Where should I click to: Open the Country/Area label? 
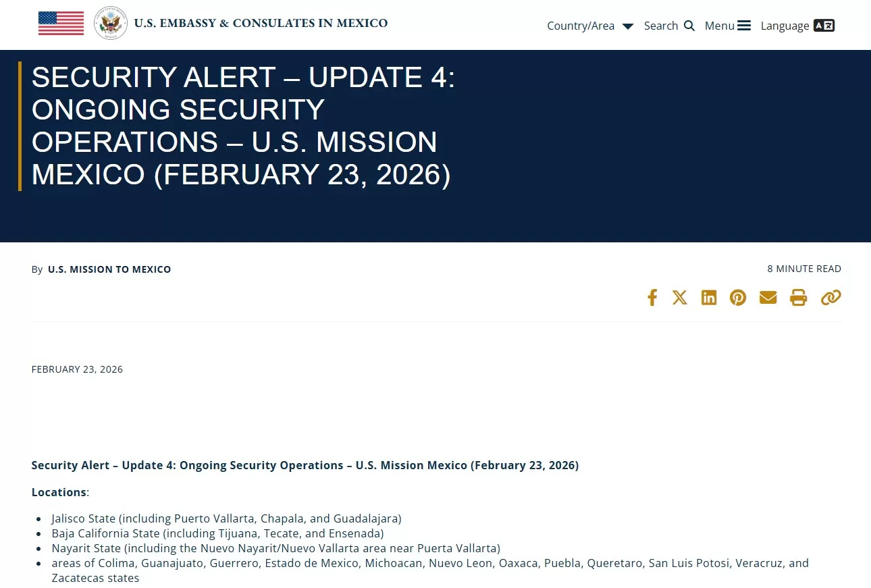tap(581, 26)
